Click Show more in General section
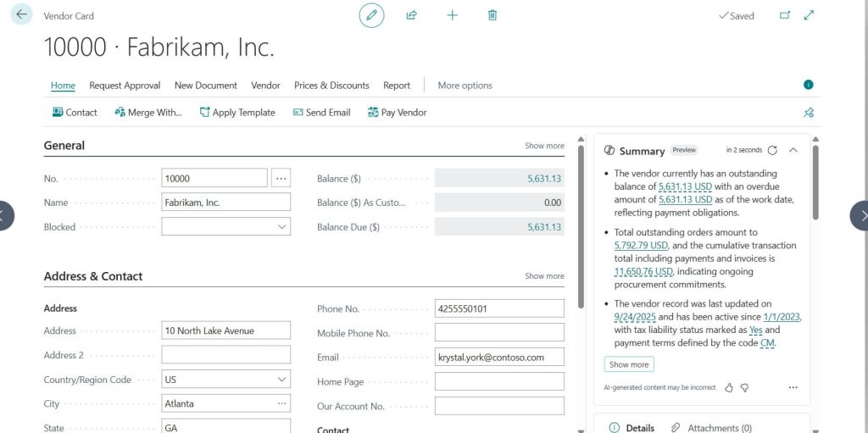This screenshot has width=868, height=433. pyautogui.click(x=545, y=146)
